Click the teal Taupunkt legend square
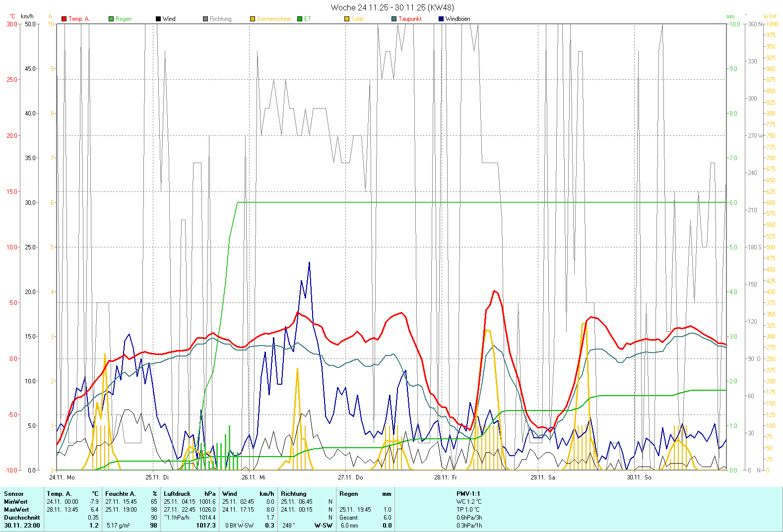 tap(394, 19)
